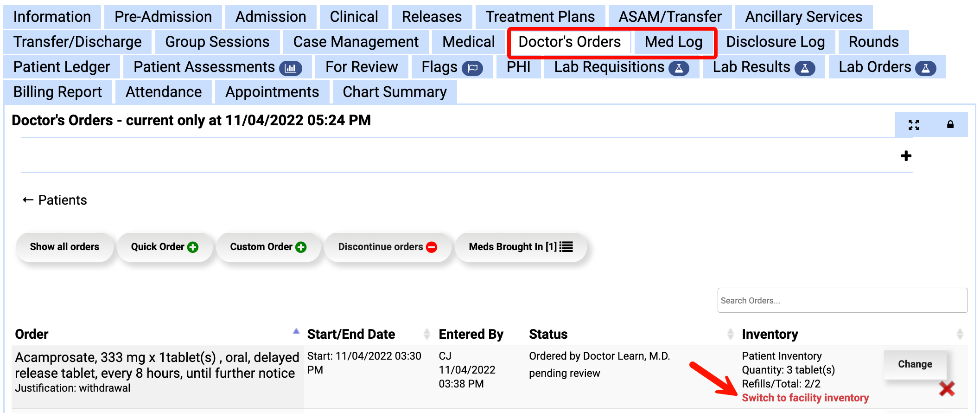
Task: Click the lock icon
Action: click(950, 124)
